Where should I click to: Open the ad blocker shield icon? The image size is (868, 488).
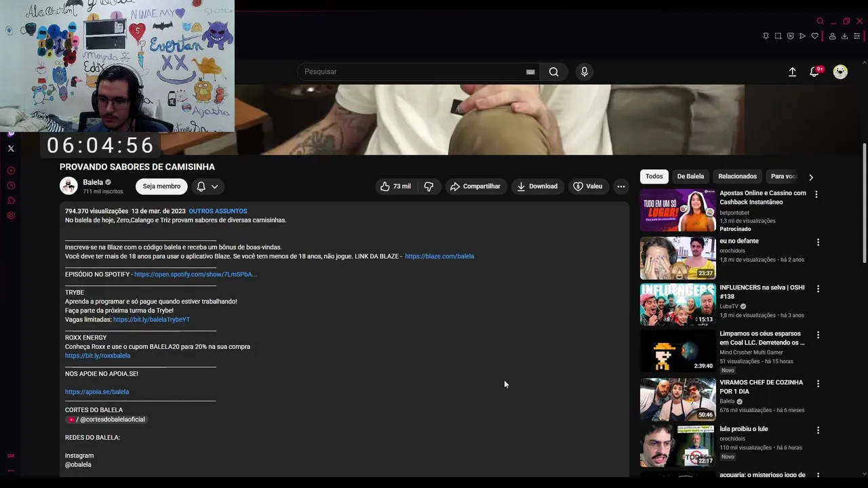(x=790, y=36)
